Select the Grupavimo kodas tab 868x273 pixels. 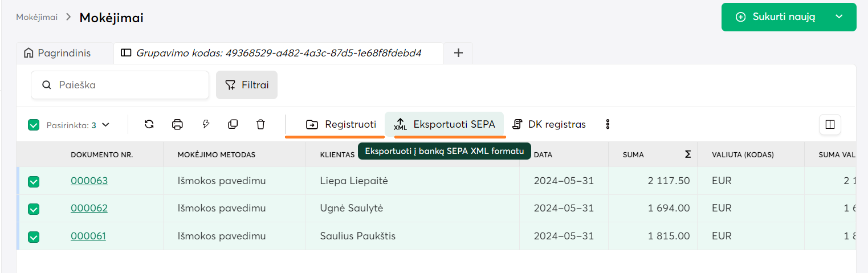278,54
